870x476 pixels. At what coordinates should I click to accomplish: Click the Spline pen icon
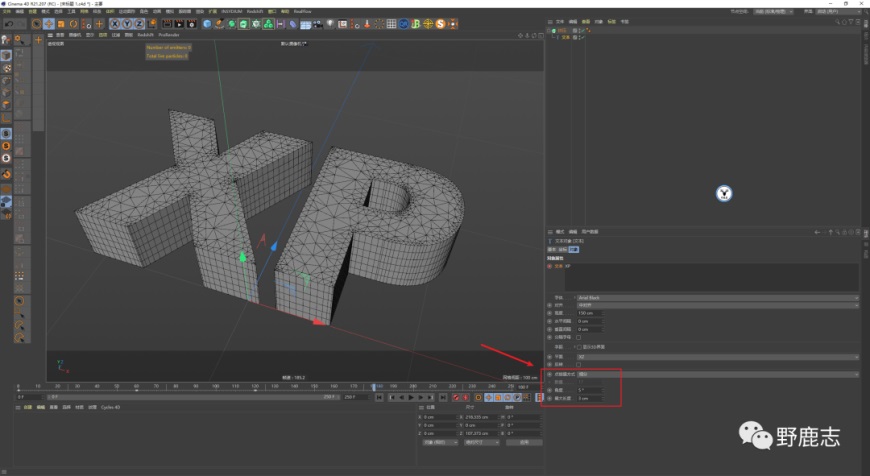coord(219,24)
